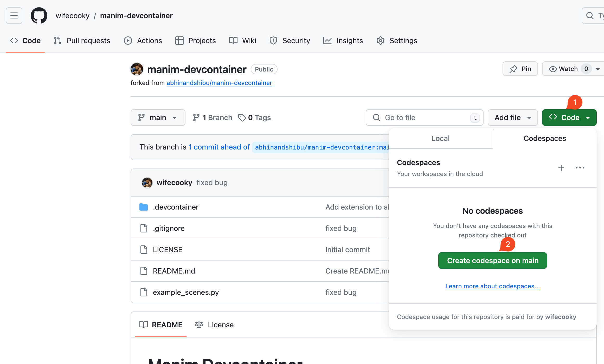604x364 pixels.
Task: Click the 1 Branch icon link
Action: point(196,118)
